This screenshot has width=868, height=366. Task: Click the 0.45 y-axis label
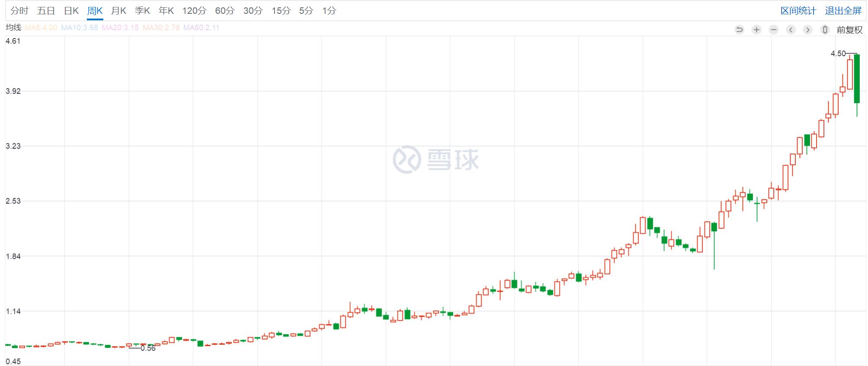click(13, 361)
